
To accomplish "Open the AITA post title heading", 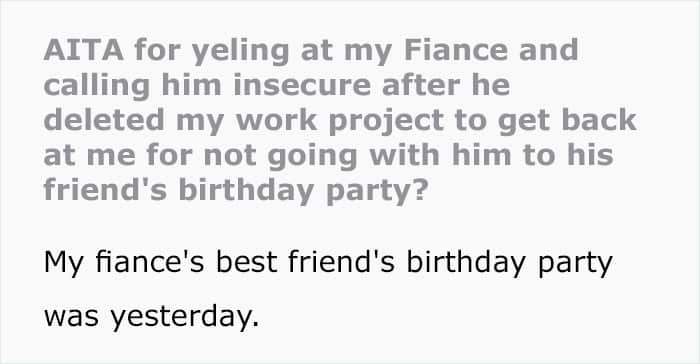I will (x=340, y=120).
